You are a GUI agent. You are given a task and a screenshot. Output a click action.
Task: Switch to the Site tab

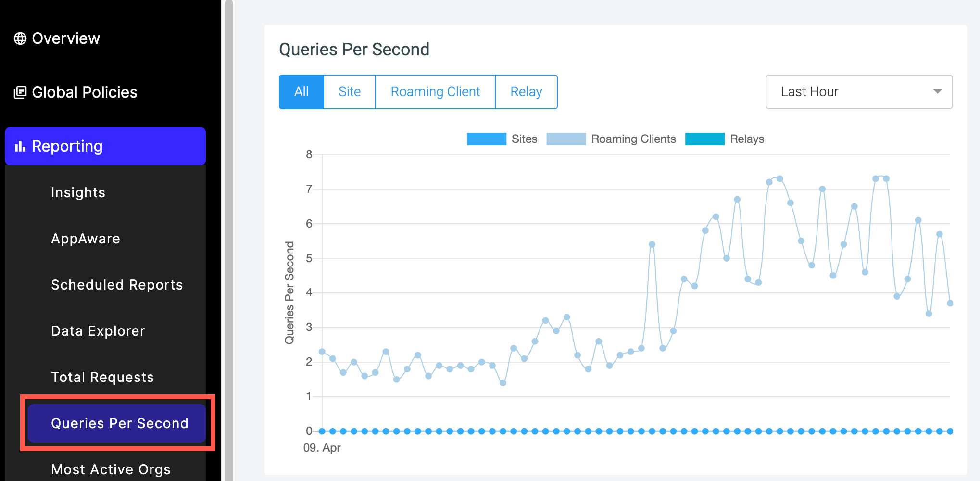tap(350, 91)
